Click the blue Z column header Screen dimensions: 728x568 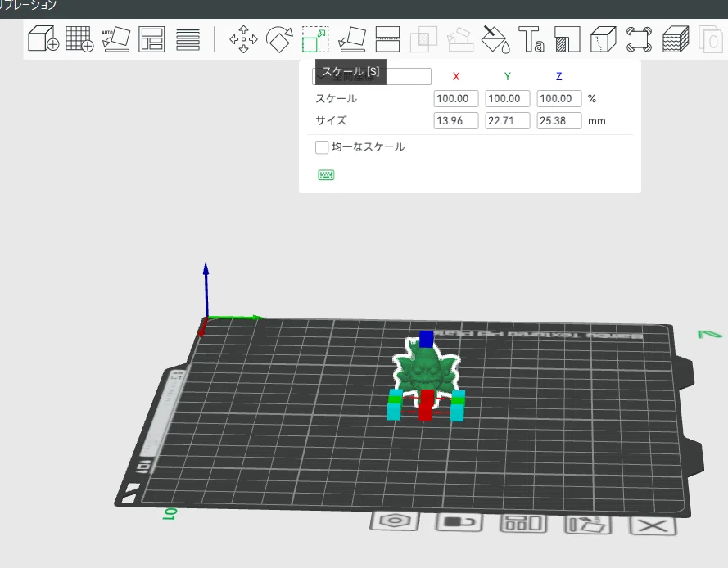[559, 77]
